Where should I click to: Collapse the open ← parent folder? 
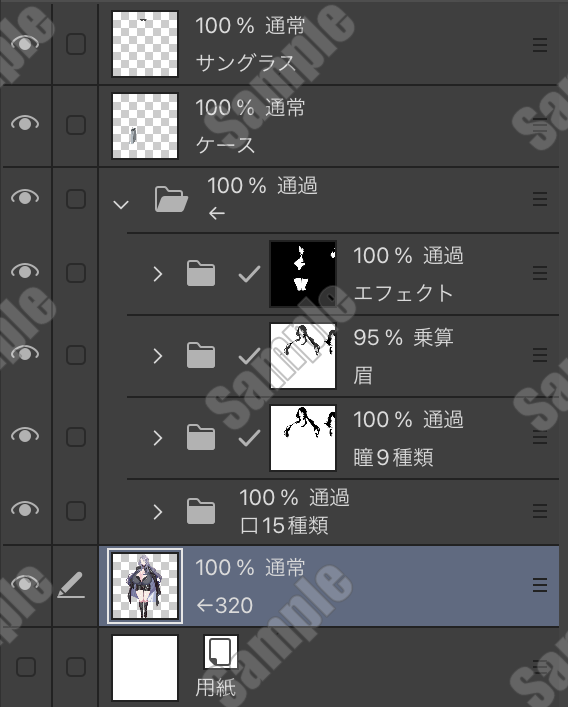pyautogui.click(x=121, y=205)
